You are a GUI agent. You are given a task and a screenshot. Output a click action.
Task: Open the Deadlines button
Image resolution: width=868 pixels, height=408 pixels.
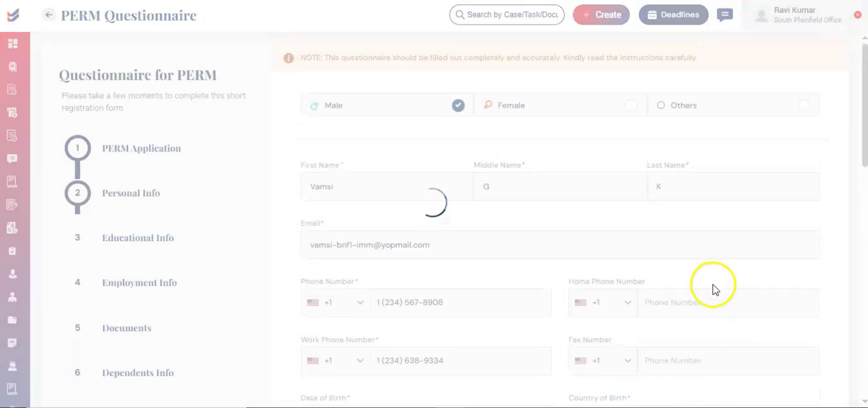[673, 15]
